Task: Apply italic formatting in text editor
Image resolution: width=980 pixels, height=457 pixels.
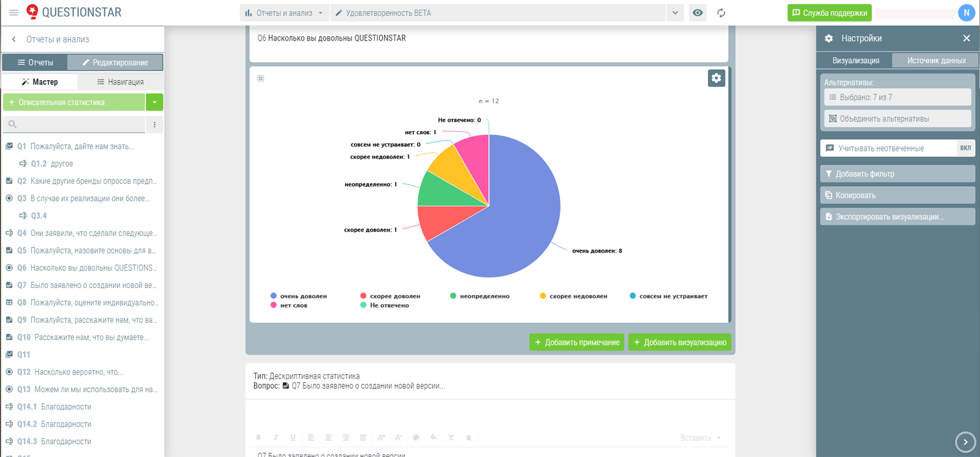Action: [276, 437]
